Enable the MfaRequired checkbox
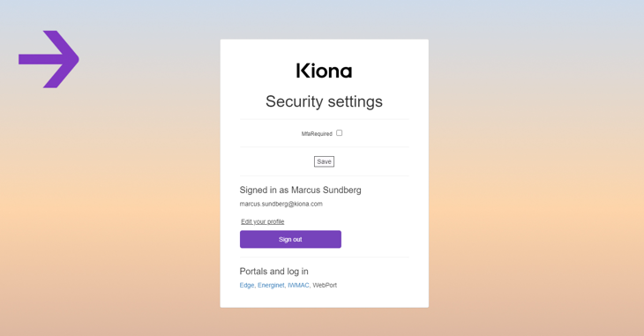 (x=340, y=132)
